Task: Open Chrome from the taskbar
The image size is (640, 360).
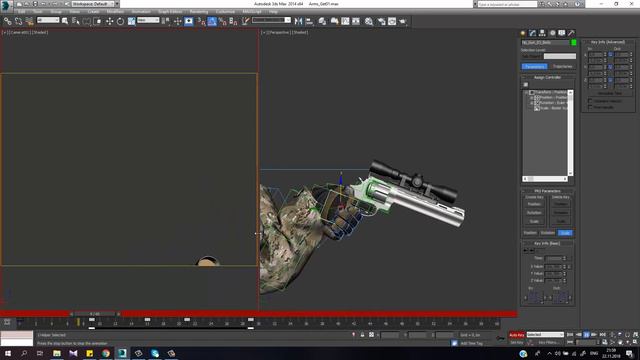Action: click(x=106, y=353)
